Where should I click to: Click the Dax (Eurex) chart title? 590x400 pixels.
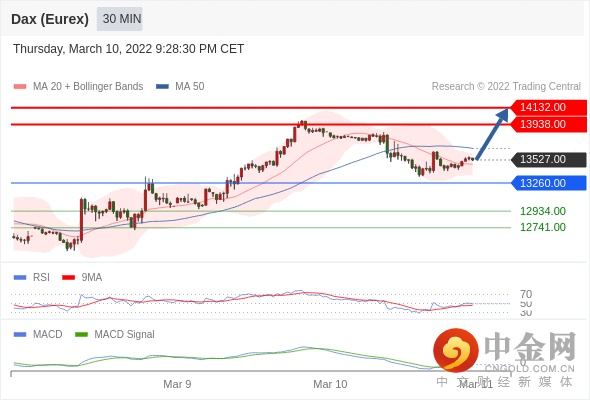click(x=50, y=19)
